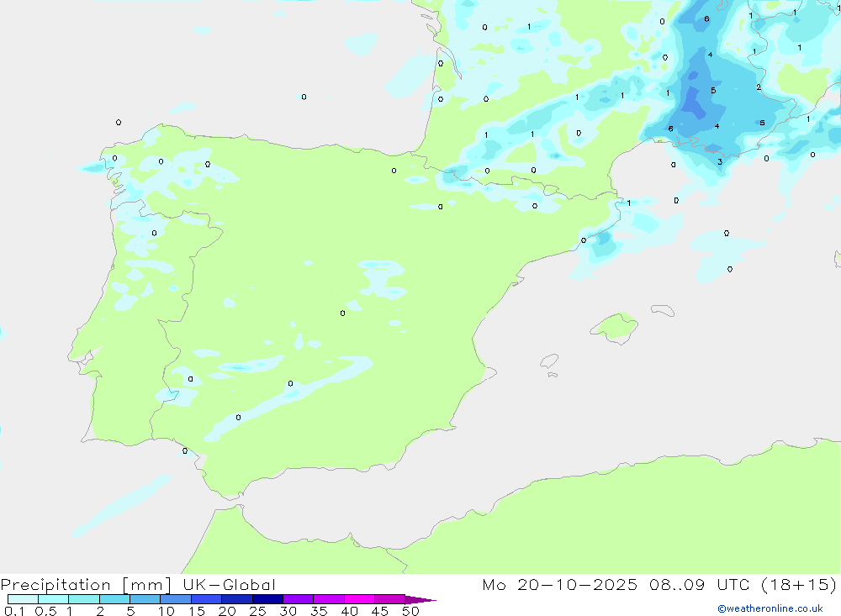Click the '45' legend scale label
The height and width of the screenshot is (616, 841).
pyautogui.click(x=380, y=611)
